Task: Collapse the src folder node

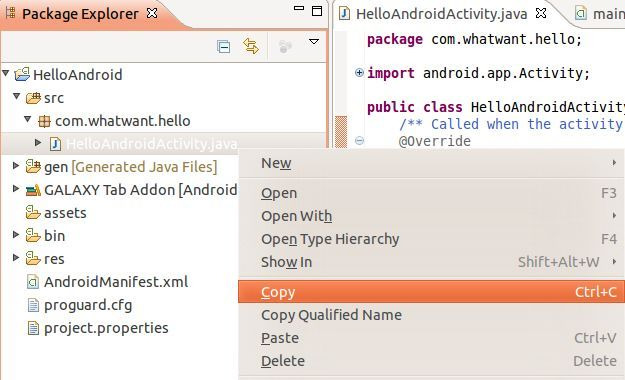Action: point(16,96)
